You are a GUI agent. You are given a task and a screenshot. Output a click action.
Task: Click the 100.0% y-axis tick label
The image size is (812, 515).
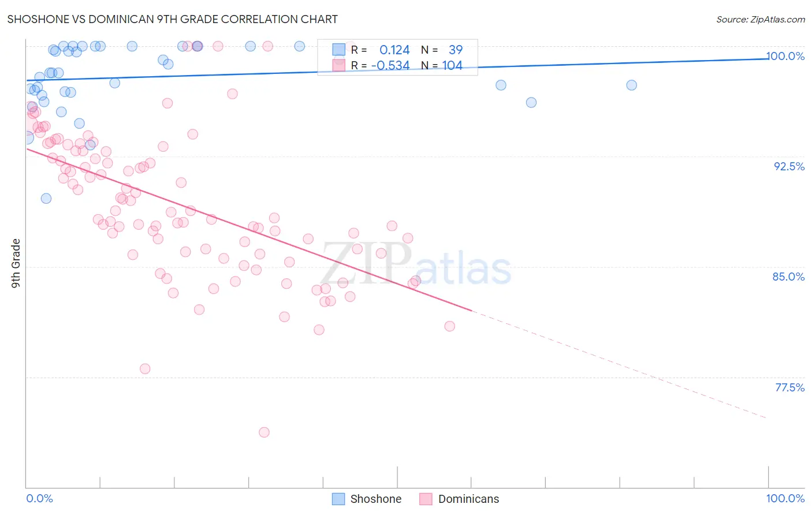(785, 56)
